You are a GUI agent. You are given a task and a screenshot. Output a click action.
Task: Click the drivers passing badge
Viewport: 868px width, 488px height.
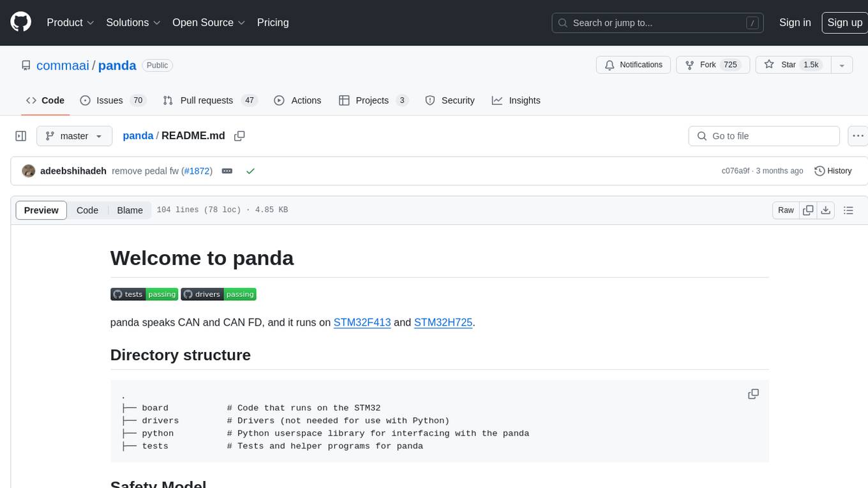coord(218,294)
